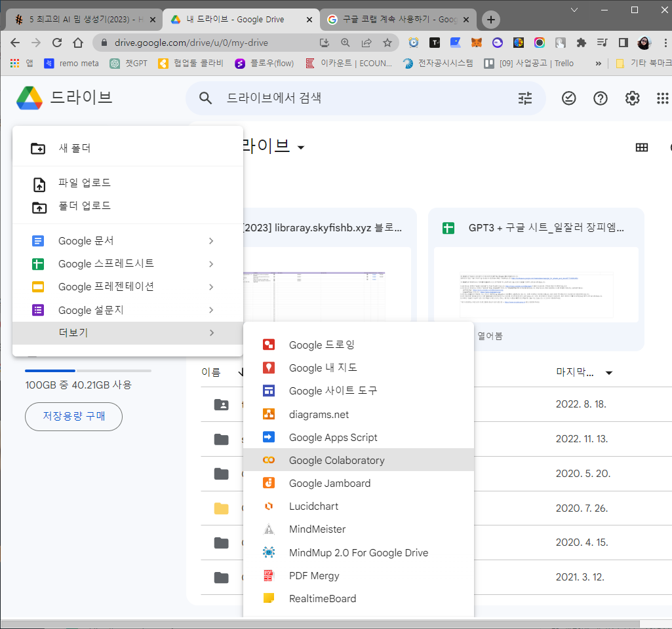Select Google 사이트 도구 entry
672x629 pixels.
coord(358,391)
